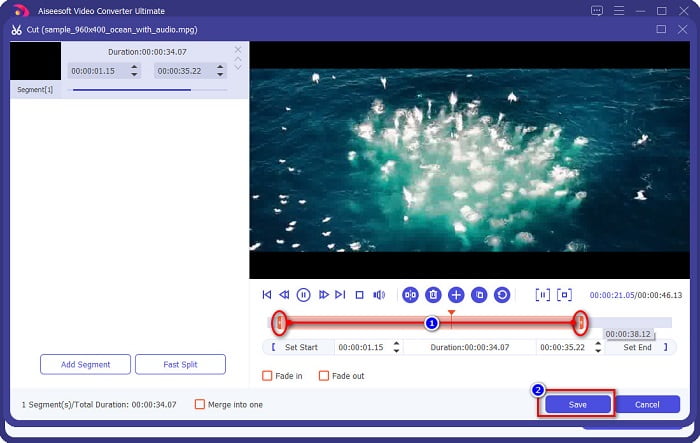Open the feedback chat icon in title bar

click(x=596, y=11)
